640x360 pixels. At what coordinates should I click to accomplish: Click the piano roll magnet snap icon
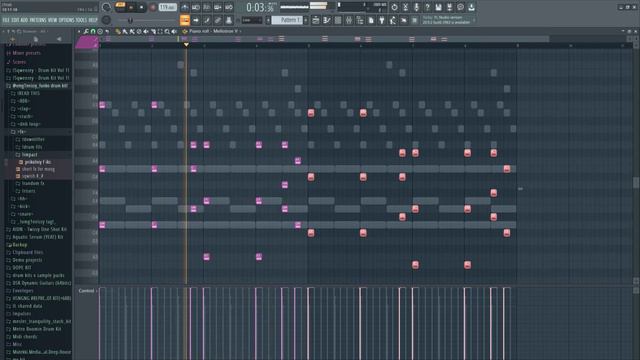tap(93, 31)
